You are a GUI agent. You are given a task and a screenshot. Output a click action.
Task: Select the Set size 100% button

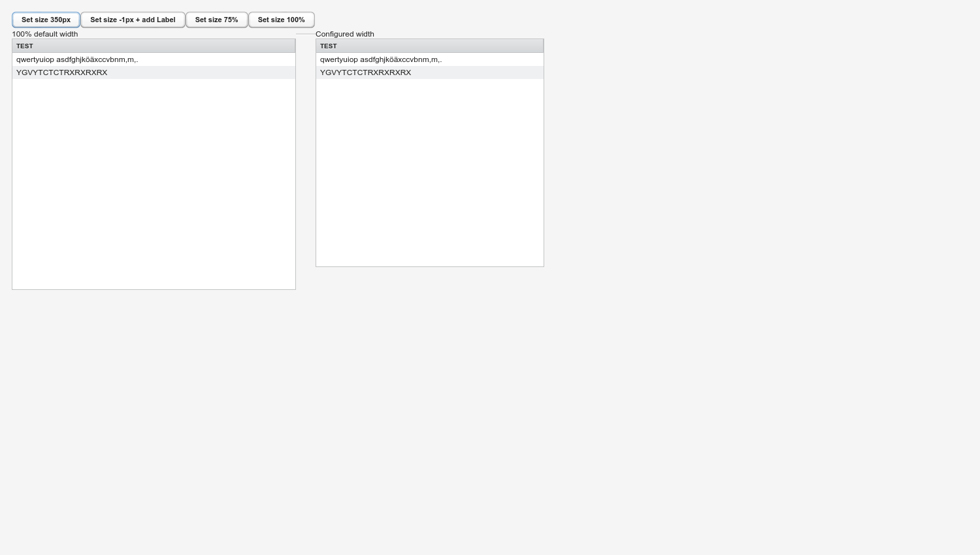click(x=282, y=20)
